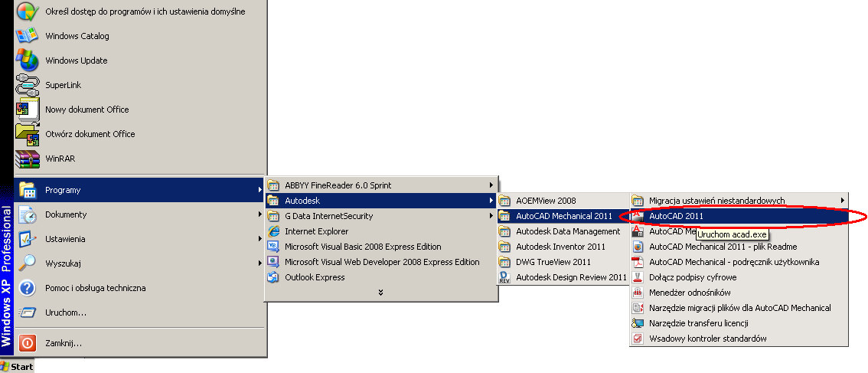Open AOEMView 2008 folder
The image size is (868, 373).
(x=562, y=201)
